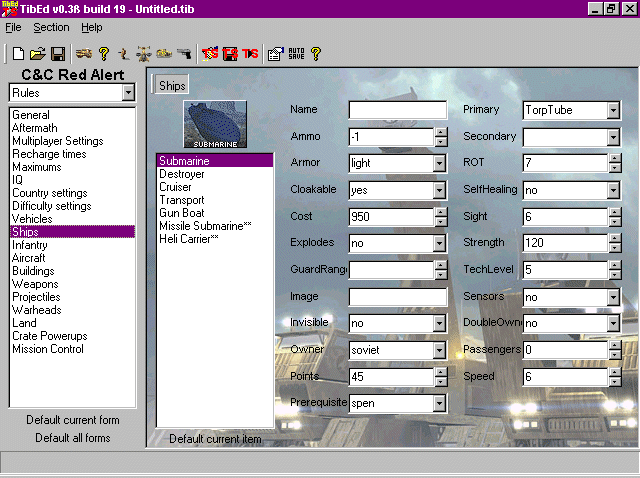Viewport: 640px width, 478px height.
Task: Open the Prerequisite dropdown showing spen
Action: (439, 404)
